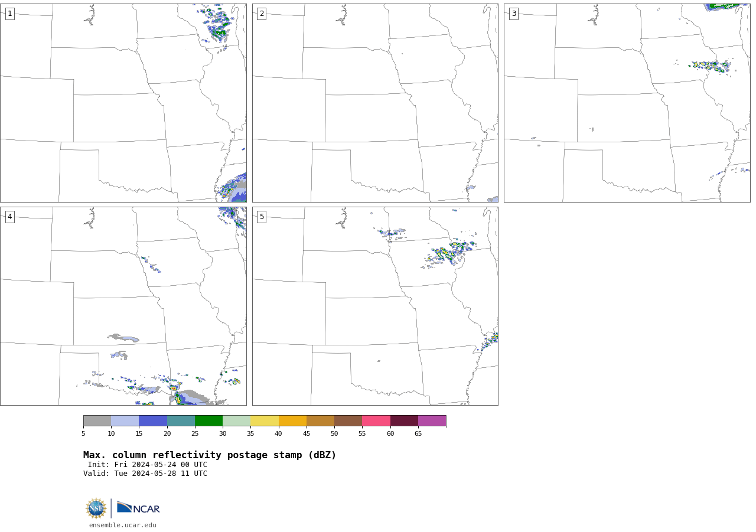Click the blue 15-20 dBZ swatch
Screen dimensions: 756x532
point(153,420)
